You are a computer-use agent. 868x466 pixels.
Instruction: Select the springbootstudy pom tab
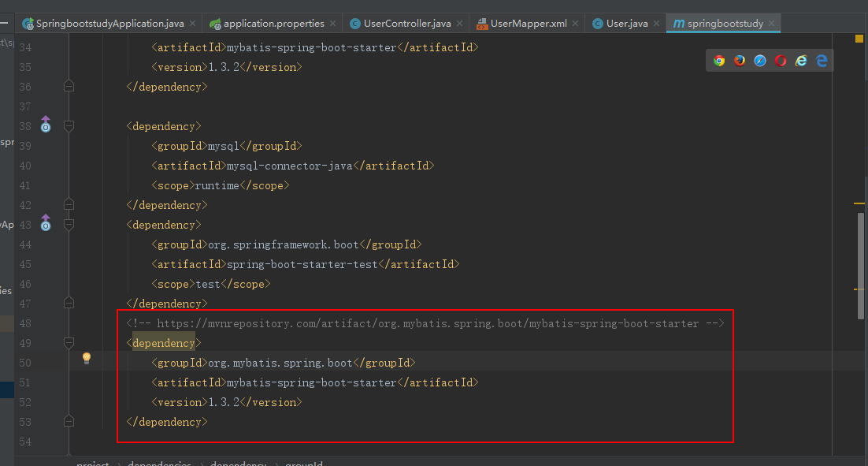pos(724,24)
